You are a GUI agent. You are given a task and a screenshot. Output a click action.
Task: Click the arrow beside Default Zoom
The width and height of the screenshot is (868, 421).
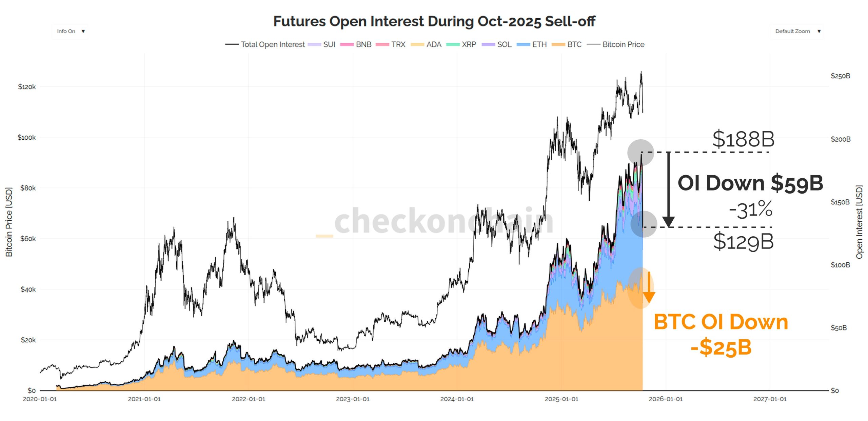click(x=819, y=31)
